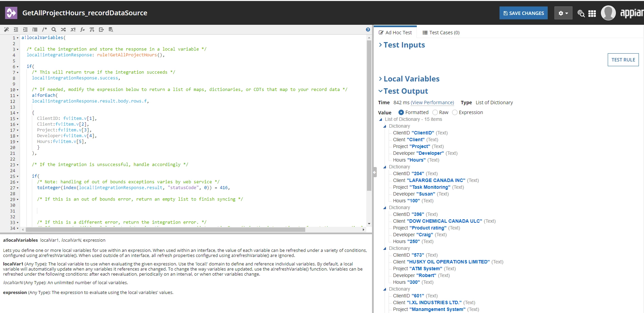Click the pi constant toolbar icon
The width and height of the screenshot is (644, 313).
point(92,30)
